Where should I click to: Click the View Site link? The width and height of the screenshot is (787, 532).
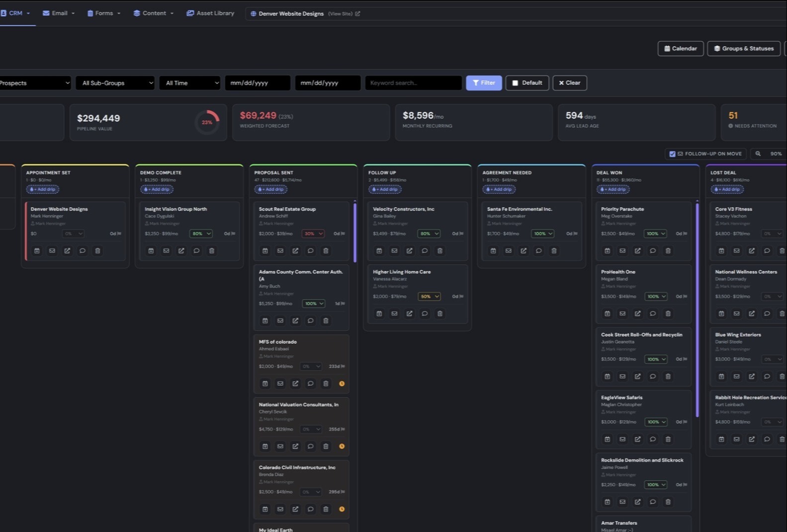coord(344,14)
